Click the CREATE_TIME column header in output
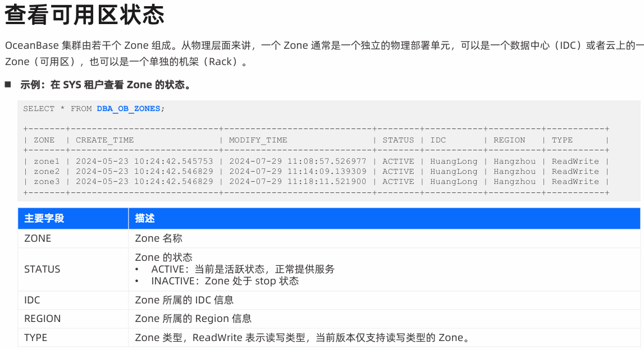The width and height of the screenshot is (644, 350). tap(104, 140)
